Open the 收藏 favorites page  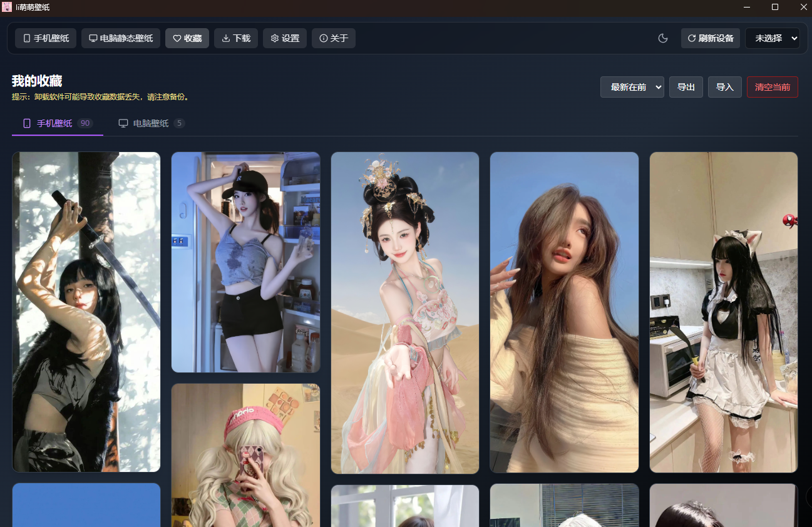(x=187, y=38)
